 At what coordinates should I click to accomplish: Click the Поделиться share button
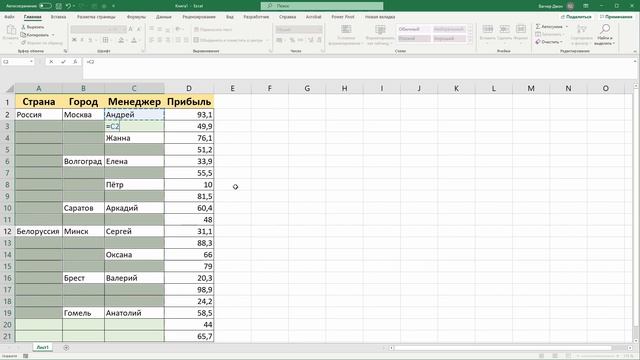coord(576,17)
